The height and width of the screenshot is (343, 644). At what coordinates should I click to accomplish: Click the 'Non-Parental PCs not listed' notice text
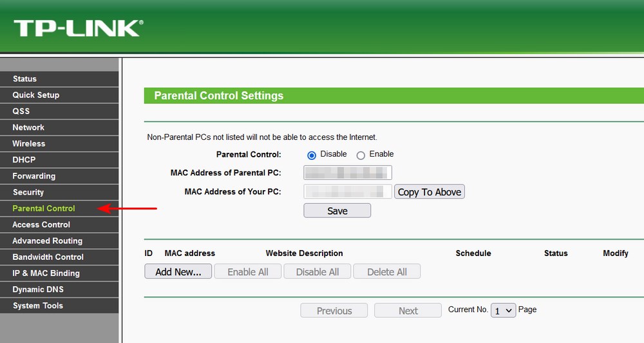click(262, 137)
